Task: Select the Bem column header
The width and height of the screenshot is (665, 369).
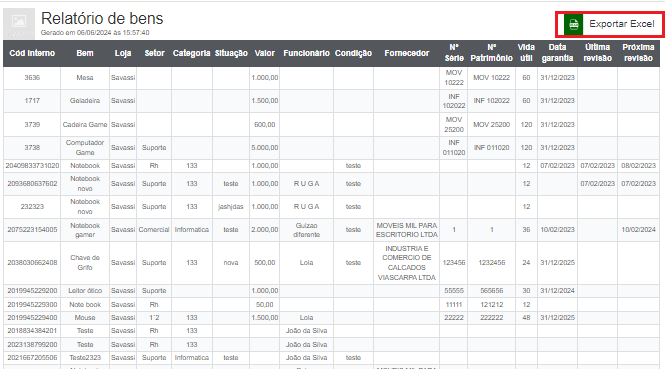Action: click(85, 53)
